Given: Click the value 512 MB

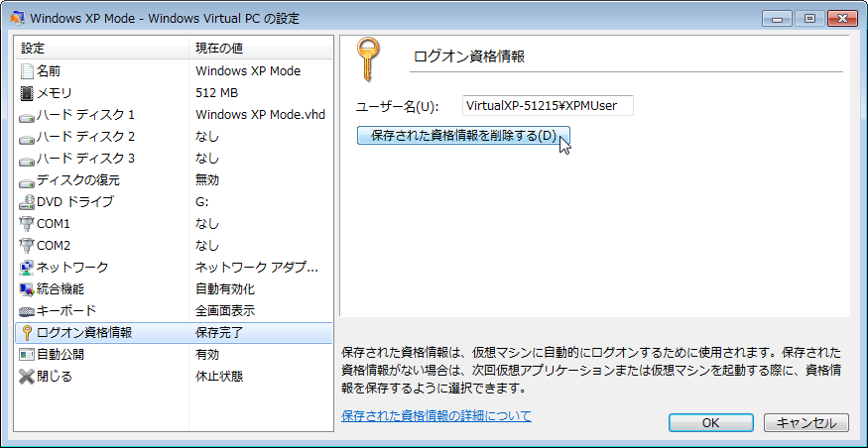Looking at the screenshot, I should (x=216, y=93).
